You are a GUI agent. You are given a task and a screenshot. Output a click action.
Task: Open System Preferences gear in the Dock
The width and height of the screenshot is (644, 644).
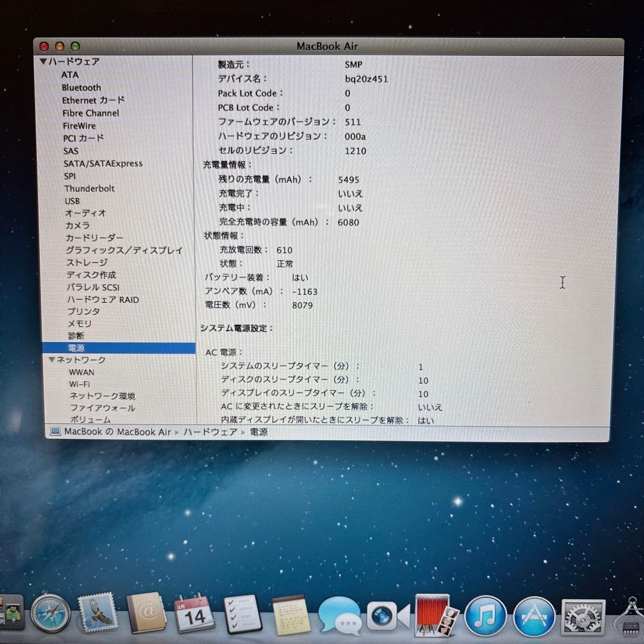tap(583, 618)
